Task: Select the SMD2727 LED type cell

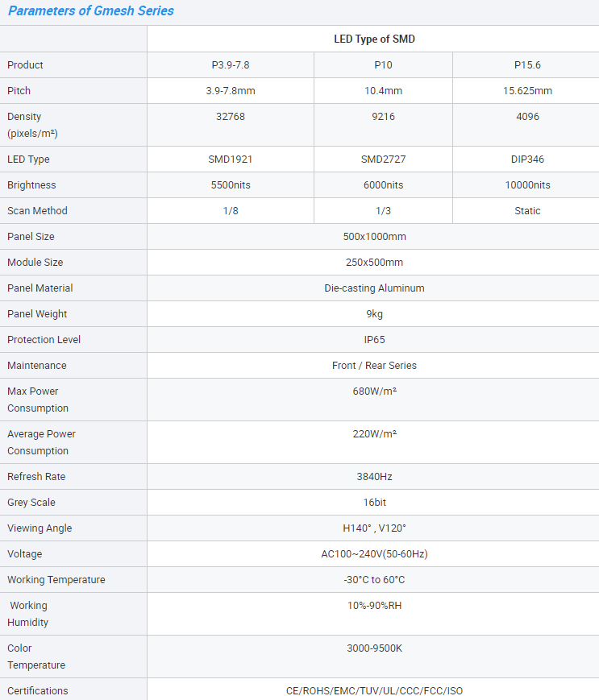Action: pos(383,159)
